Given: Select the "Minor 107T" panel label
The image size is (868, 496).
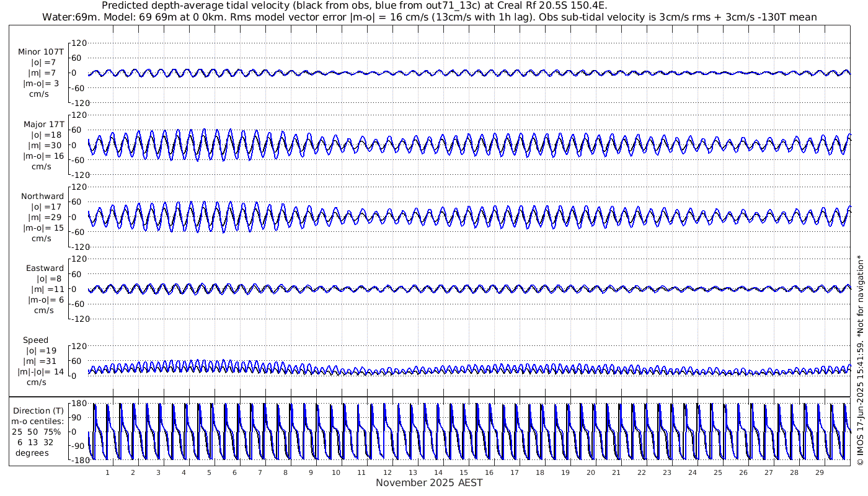Looking at the screenshot, I should pos(41,52).
